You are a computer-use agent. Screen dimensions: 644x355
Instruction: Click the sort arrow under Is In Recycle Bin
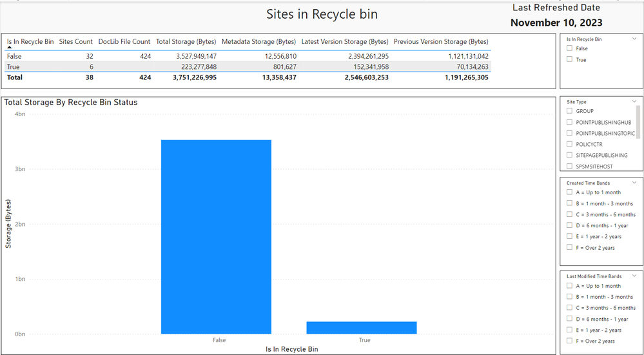point(10,48)
